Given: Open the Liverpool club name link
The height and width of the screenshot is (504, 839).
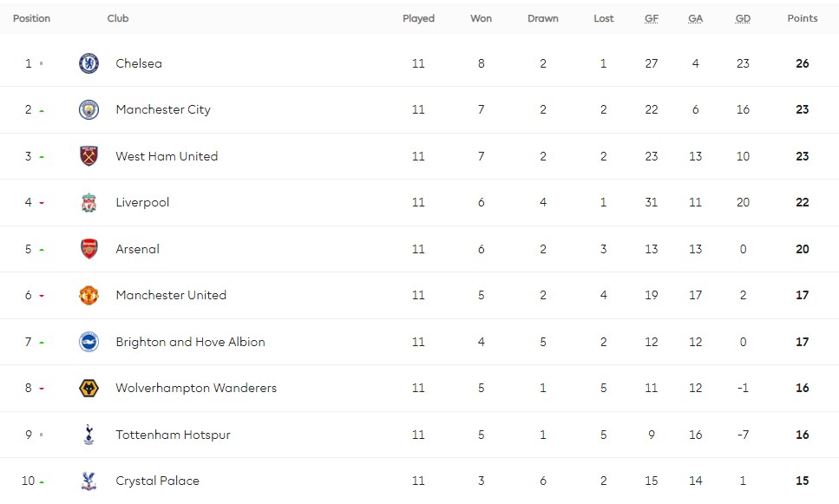Looking at the screenshot, I should pos(142,203).
